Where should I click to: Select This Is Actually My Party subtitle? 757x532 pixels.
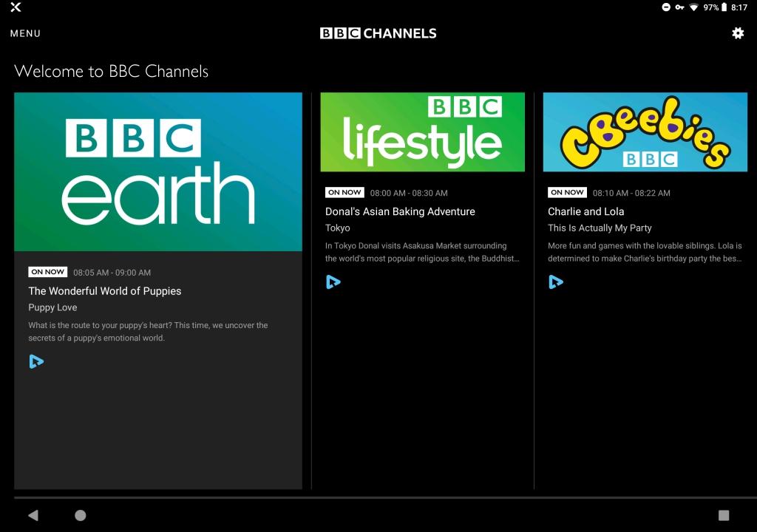600,228
